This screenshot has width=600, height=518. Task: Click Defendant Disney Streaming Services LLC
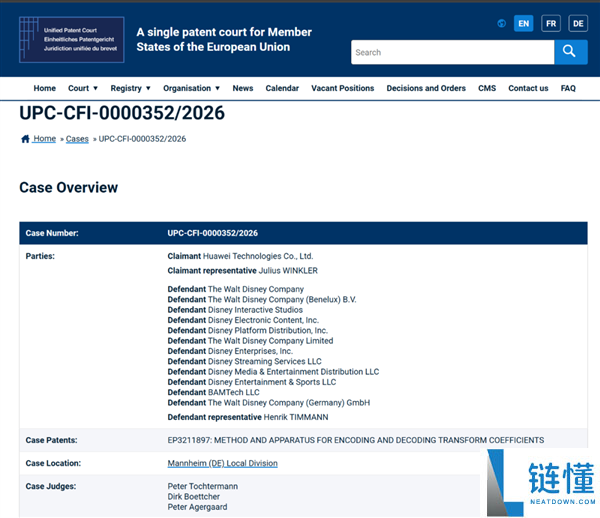244,362
